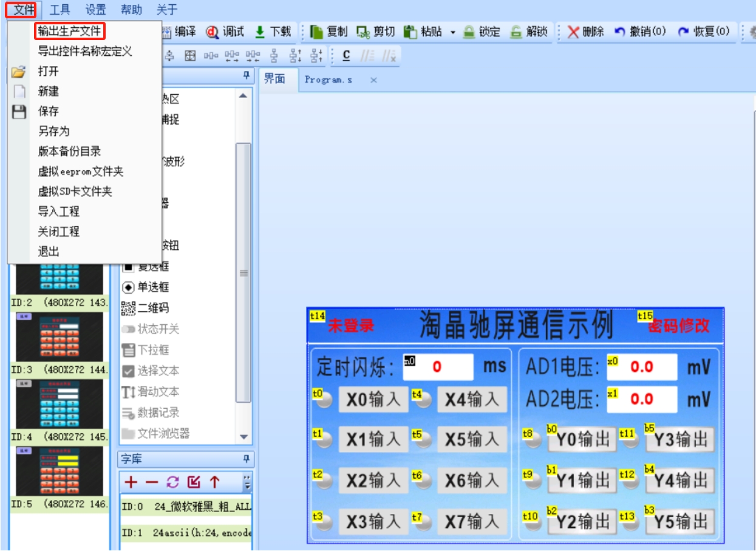Choose 版本备份目录 from the file menu
Screen dimensions: 756x551
tap(85, 151)
